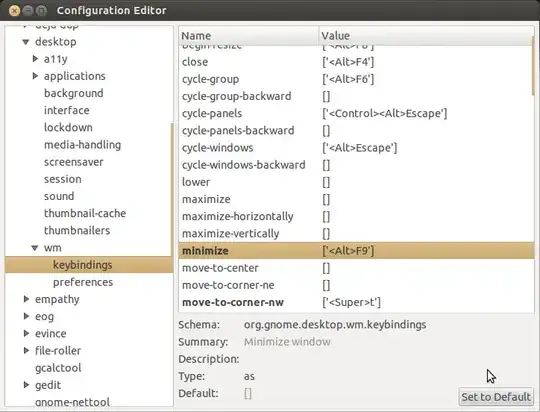Open the screensaver settings node
Image resolution: width=540 pixels, height=412 pixels.
click(x=74, y=162)
